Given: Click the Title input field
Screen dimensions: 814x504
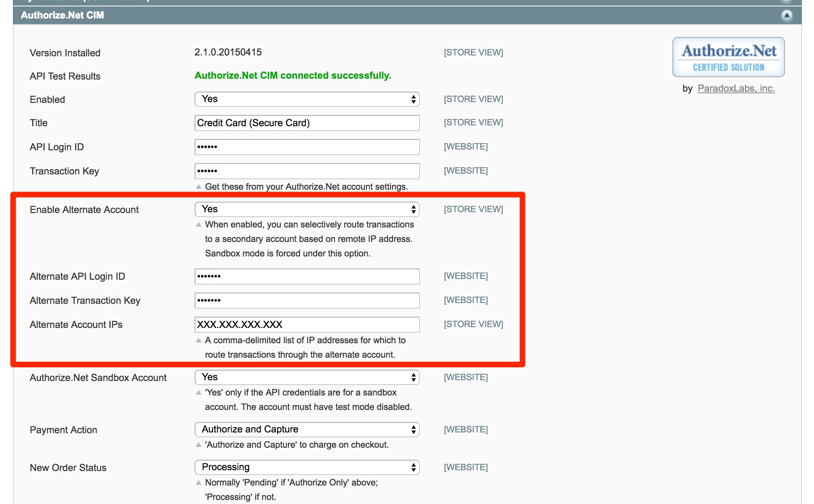Looking at the screenshot, I should [x=307, y=123].
